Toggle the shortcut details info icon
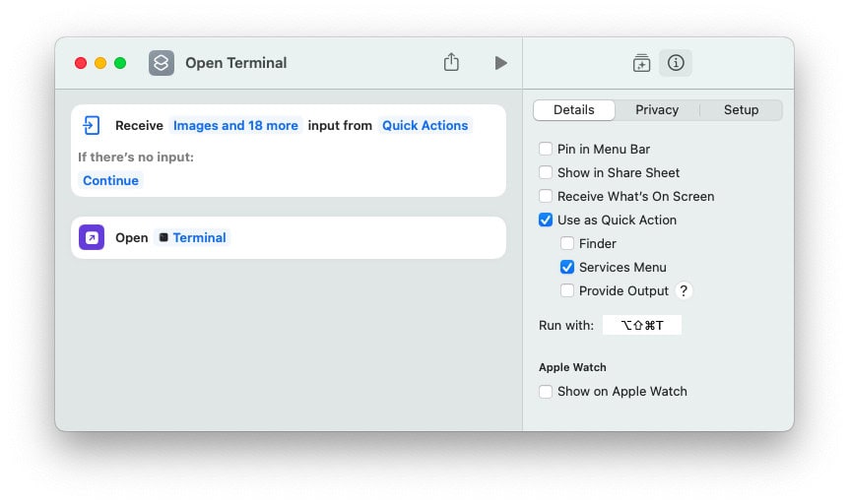Screen dimensions: 849x504 [x=676, y=63]
